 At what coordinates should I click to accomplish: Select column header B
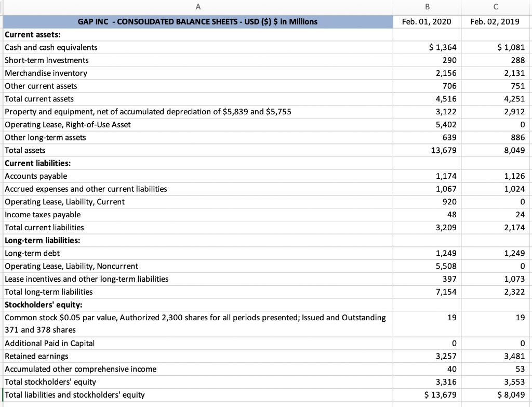click(x=427, y=6)
